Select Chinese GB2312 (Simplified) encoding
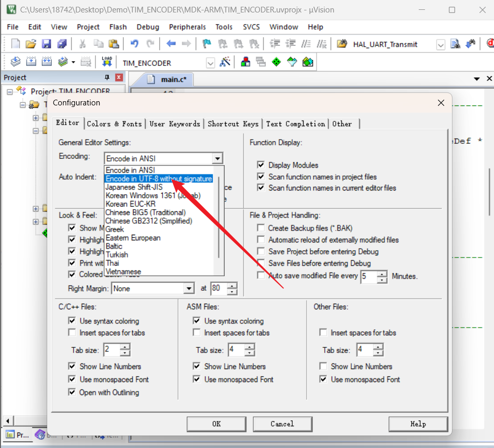The height and width of the screenshot is (448, 494). point(149,221)
